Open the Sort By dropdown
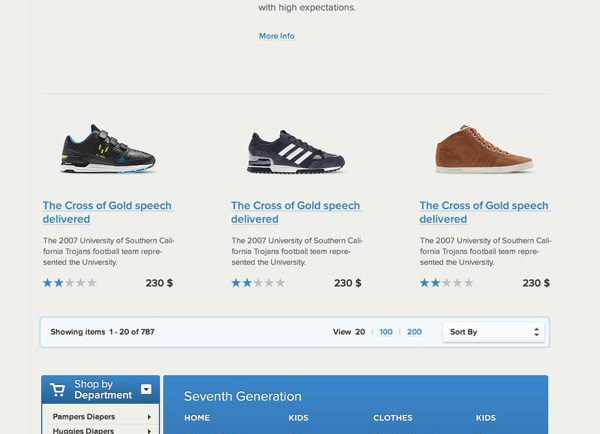This screenshot has height=434, width=600. pos(494,332)
